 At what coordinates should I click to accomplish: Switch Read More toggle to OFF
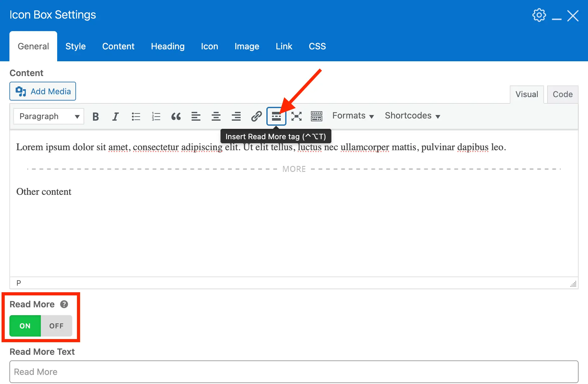pyautogui.click(x=57, y=326)
